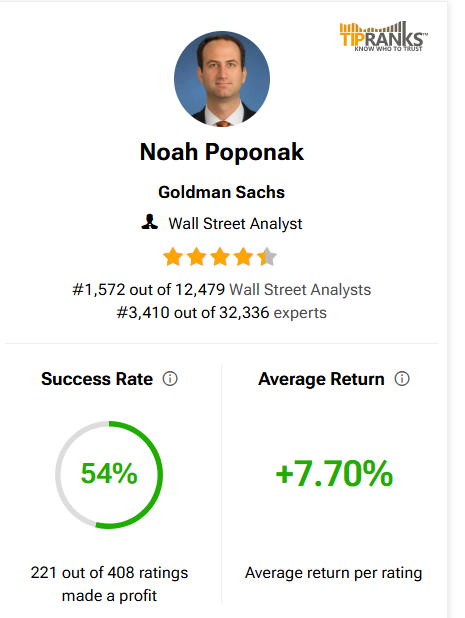
Task: Click the Noah Poponak name heading
Action: click(x=222, y=152)
